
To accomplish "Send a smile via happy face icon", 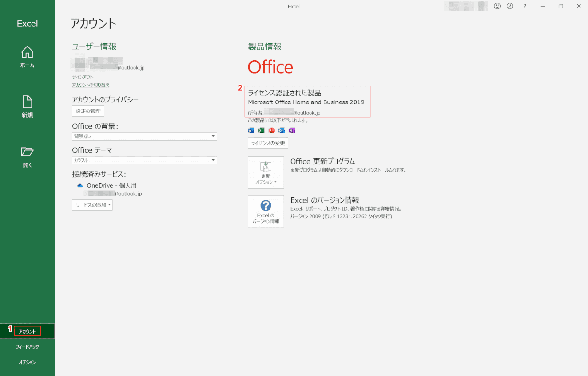I will (497, 6).
